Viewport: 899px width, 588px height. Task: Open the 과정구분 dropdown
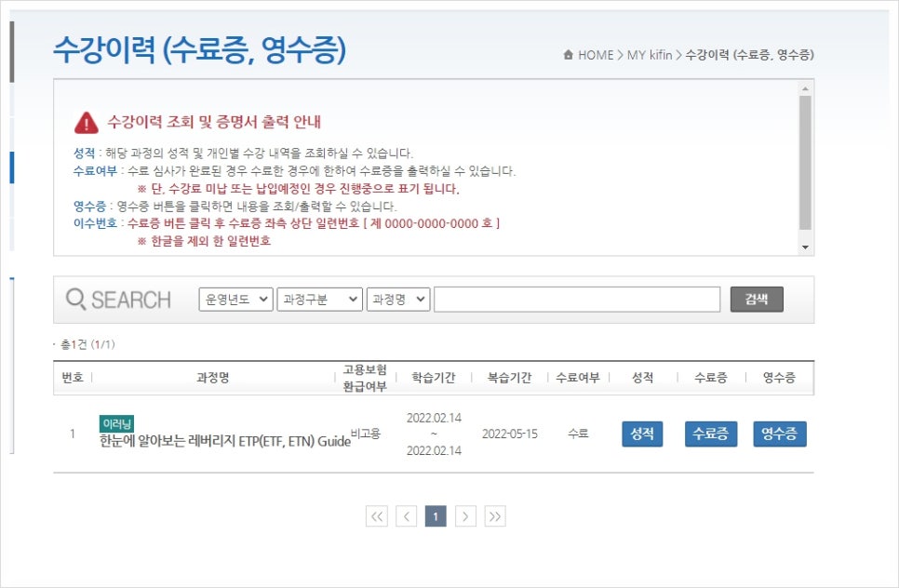tap(319, 300)
